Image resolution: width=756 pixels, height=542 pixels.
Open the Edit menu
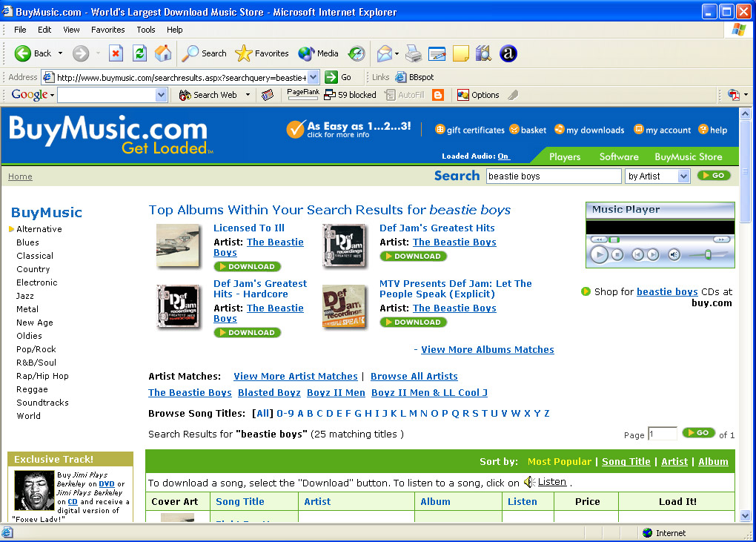click(44, 30)
